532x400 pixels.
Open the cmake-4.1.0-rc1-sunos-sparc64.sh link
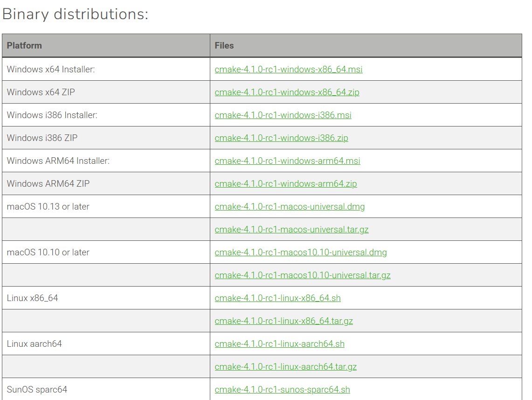282,390
